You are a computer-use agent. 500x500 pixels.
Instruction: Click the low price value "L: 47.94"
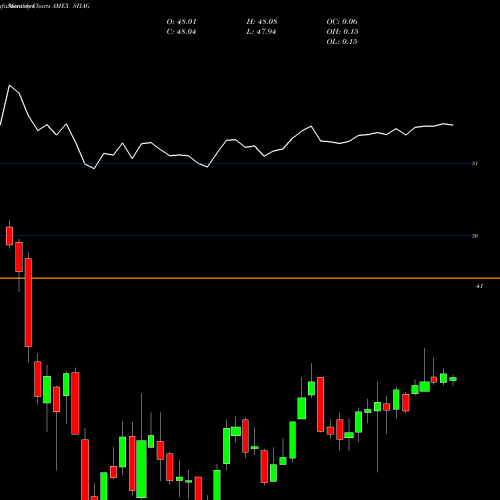tap(261, 32)
